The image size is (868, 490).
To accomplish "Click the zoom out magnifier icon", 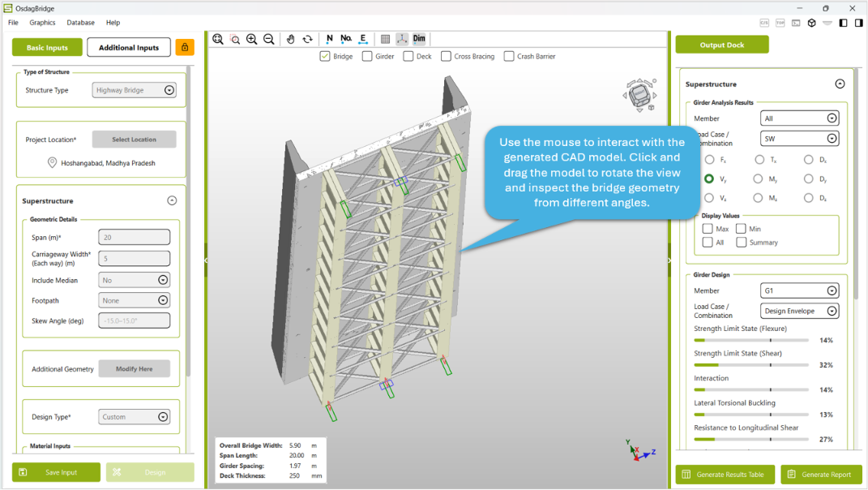I will pyautogui.click(x=269, y=39).
